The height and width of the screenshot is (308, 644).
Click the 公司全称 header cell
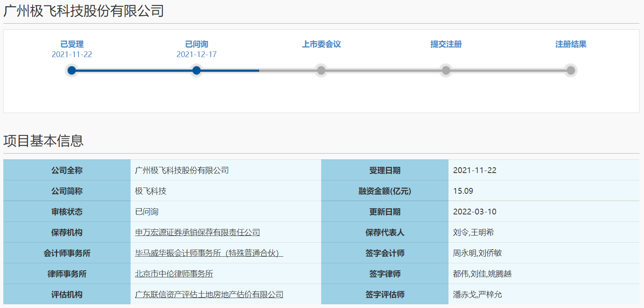coord(67,170)
